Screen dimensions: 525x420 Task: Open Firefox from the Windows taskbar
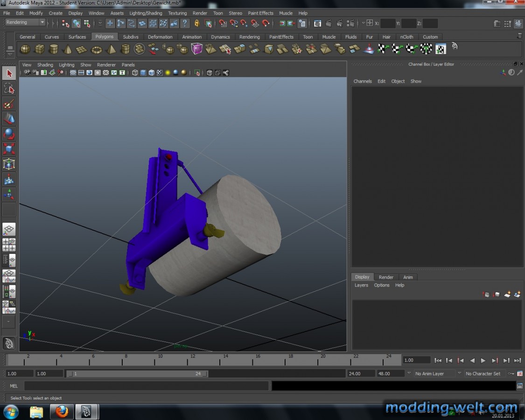(62, 411)
